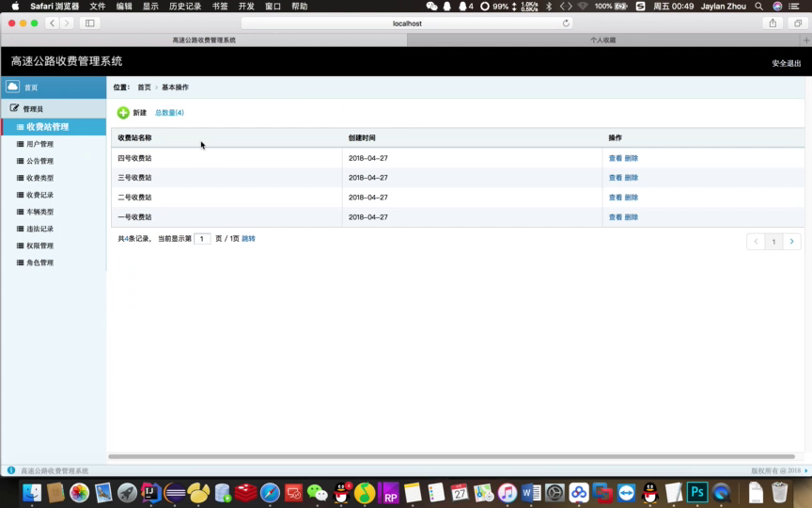Open Axure RP from the Dock
The height and width of the screenshot is (508, 812).
tap(388, 493)
